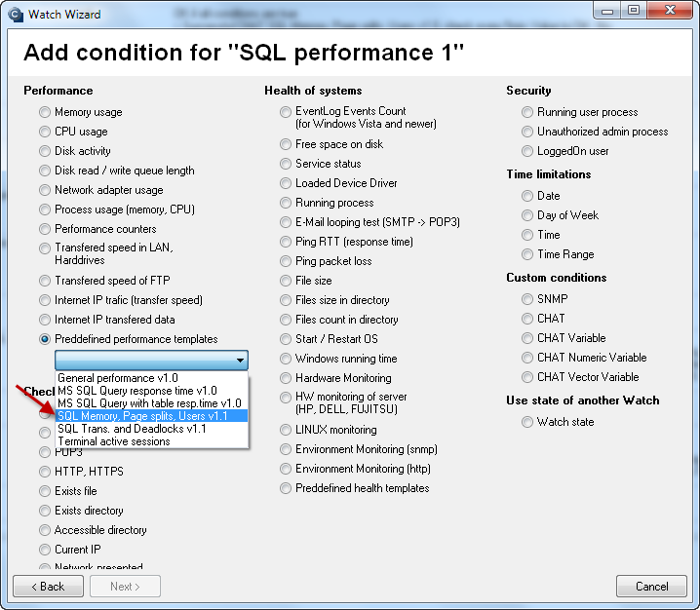700x610 pixels.
Task: Select Files count in directory
Action: click(x=286, y=320)
